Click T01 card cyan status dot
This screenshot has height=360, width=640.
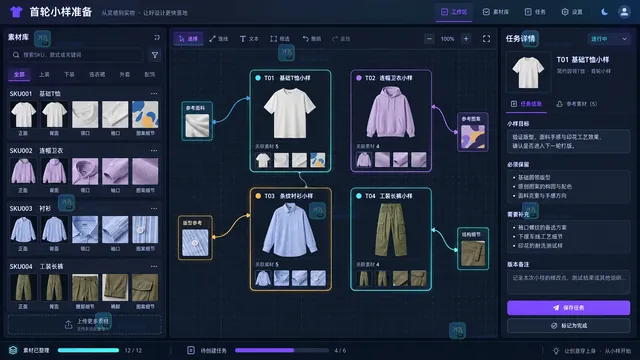click(258, 78)
